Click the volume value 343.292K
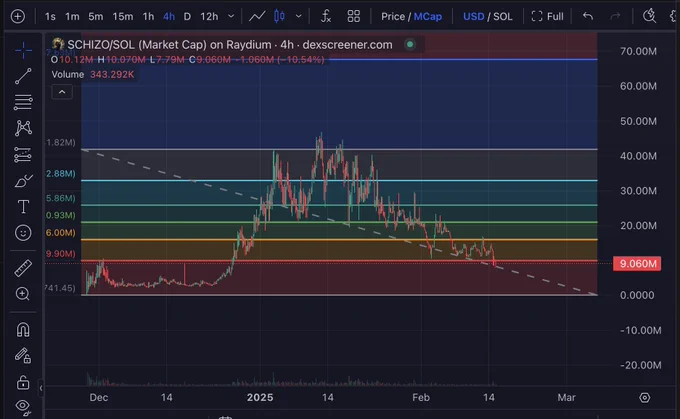The image size is (680, 419). coord(112,74)
